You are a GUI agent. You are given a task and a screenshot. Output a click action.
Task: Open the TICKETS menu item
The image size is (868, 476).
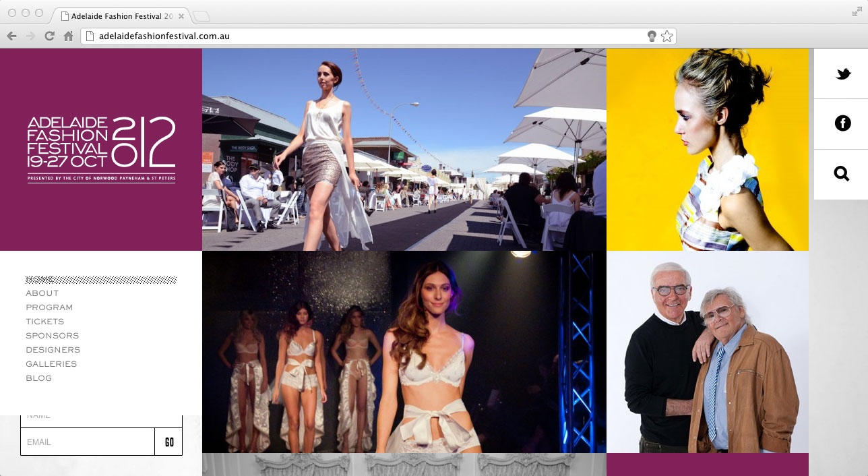pyautogui.click(x=45, y=322)
